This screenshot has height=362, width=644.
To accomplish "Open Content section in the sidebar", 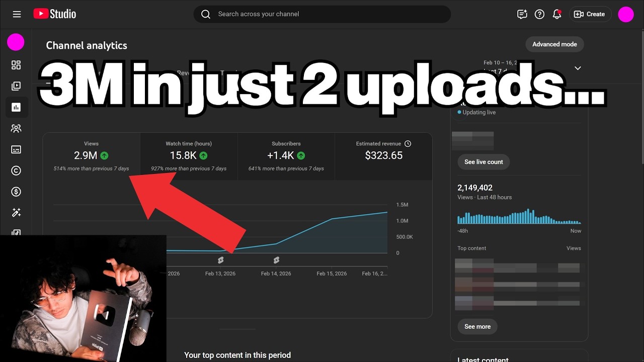I will tap(16, 86).
